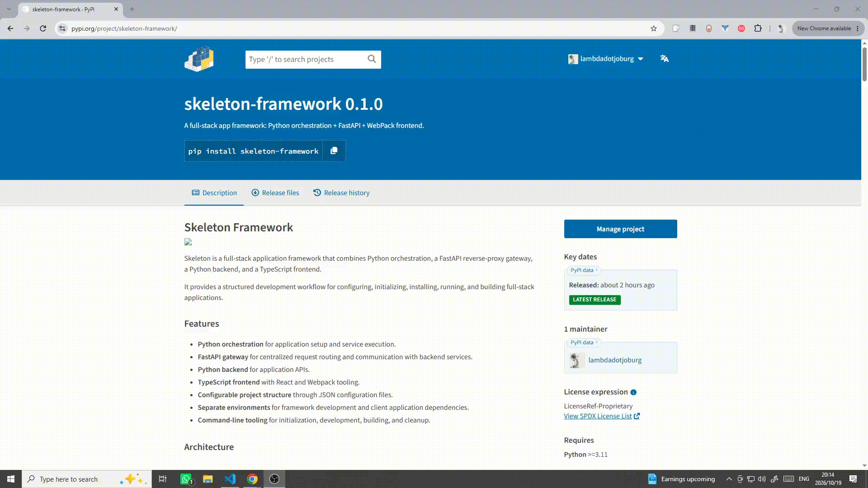This screenshot has height=488, width=868.
Task: Open the Windows Start menu
Action: click(x=11, y=479)
